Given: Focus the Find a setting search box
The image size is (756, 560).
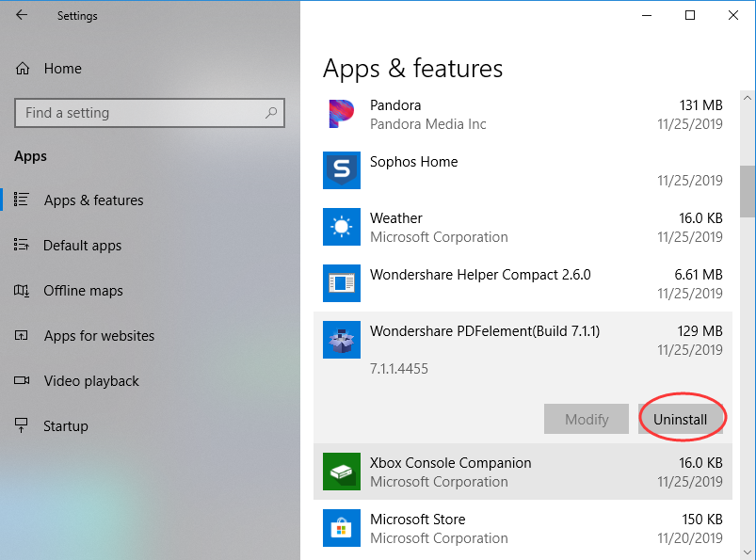Looking at the screenshot, I should 150,113.
